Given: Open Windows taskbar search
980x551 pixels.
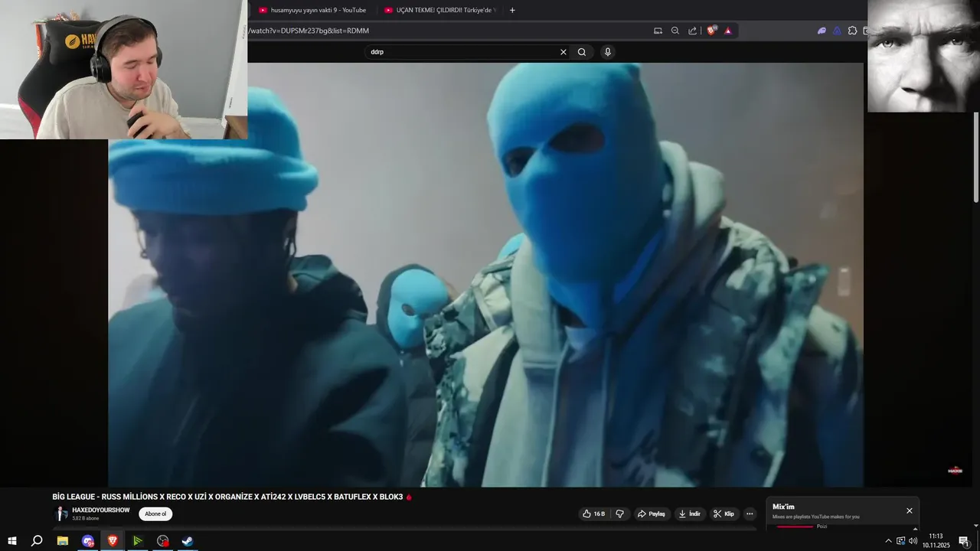Looking at the screenshot, I should point(37,541).
